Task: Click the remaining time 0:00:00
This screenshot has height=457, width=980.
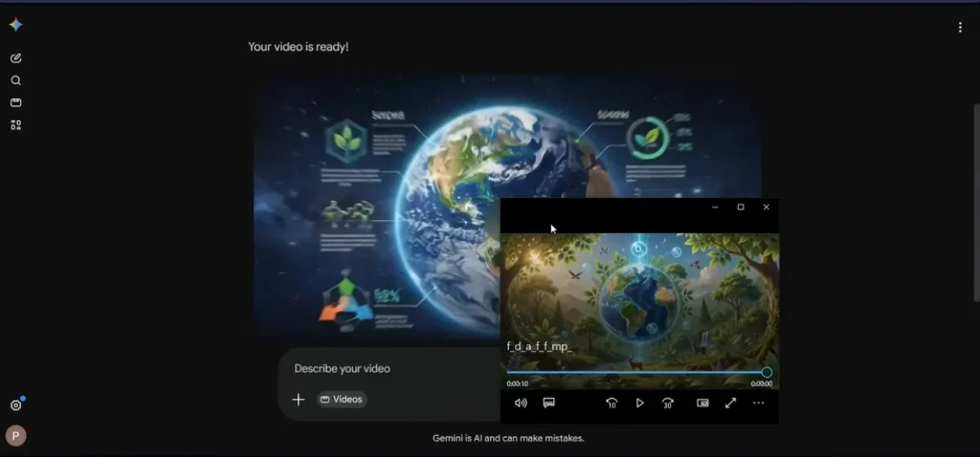Action: click(761, 384)
